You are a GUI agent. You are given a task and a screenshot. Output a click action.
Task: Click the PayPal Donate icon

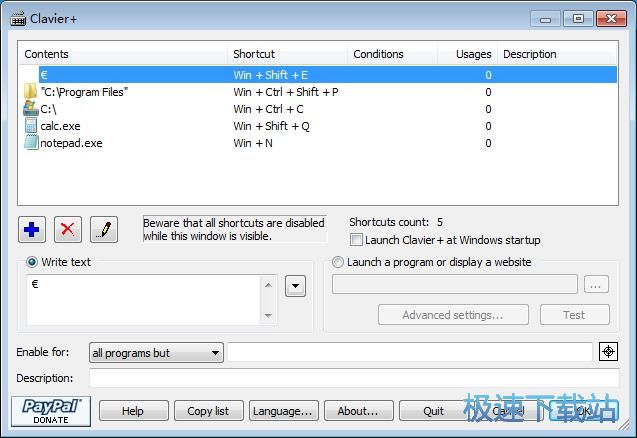coord(51,411)
